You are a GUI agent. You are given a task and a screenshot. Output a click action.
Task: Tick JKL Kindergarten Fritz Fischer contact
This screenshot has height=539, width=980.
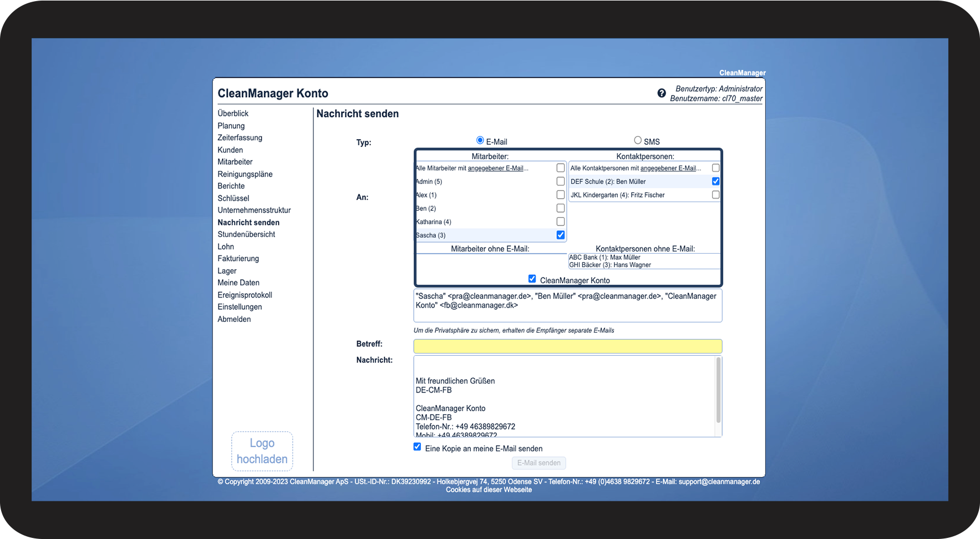[x=716, y=195]
